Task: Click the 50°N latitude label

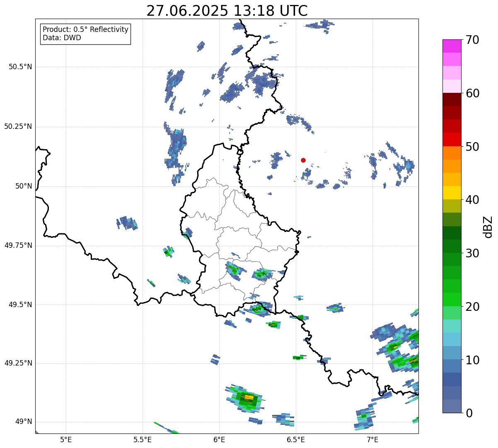Action: pyautogui.click(x=24, y=186)
